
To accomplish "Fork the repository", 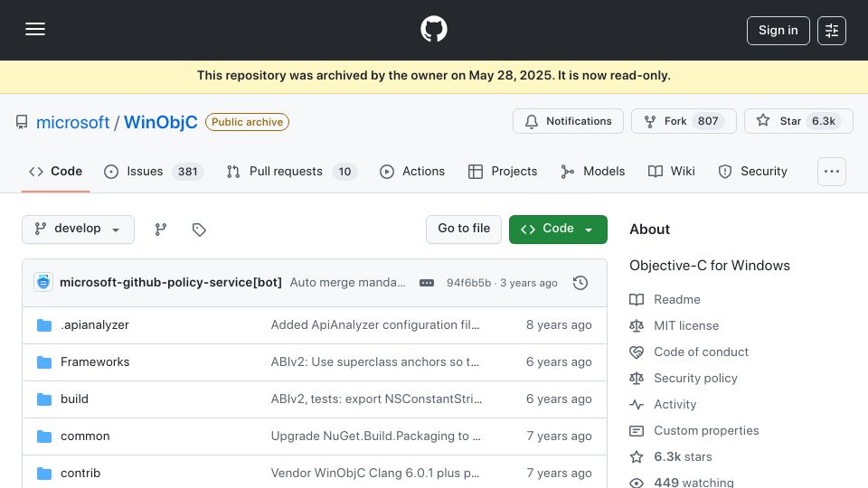I will click(684, 121).
